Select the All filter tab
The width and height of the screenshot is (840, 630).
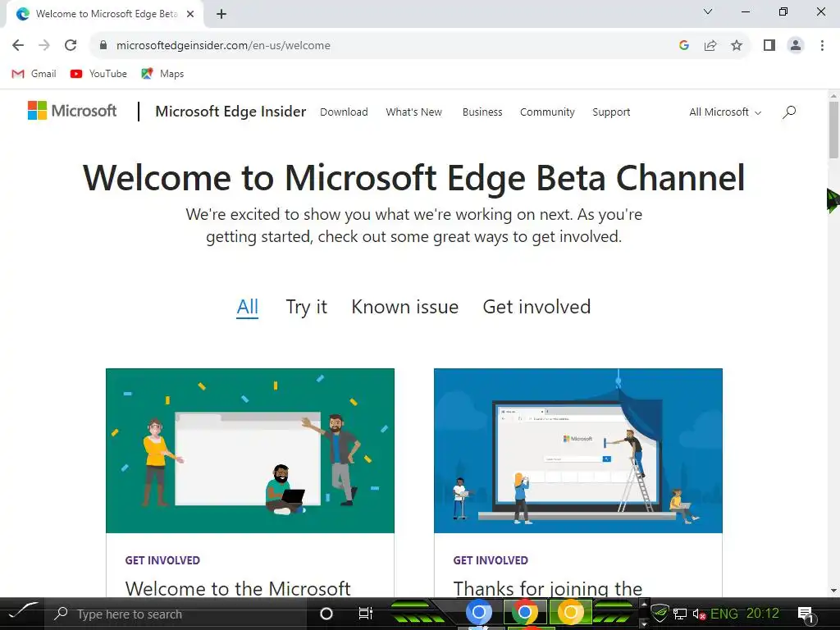tap(248, 307)
